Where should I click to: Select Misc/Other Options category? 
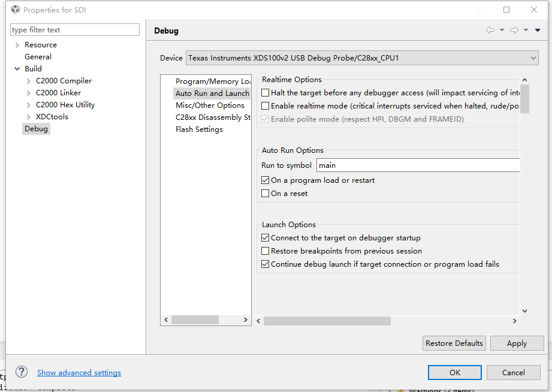[x=210, y=105]
